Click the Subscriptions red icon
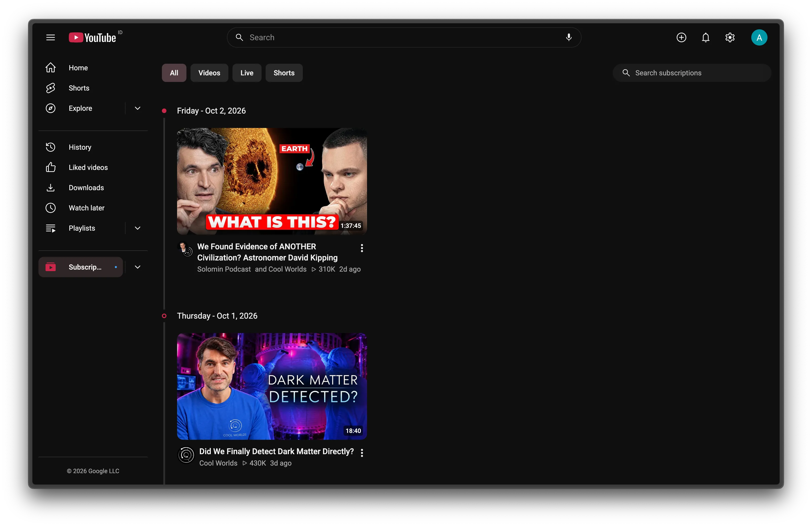The image size is (812, 526). (51, 267)
